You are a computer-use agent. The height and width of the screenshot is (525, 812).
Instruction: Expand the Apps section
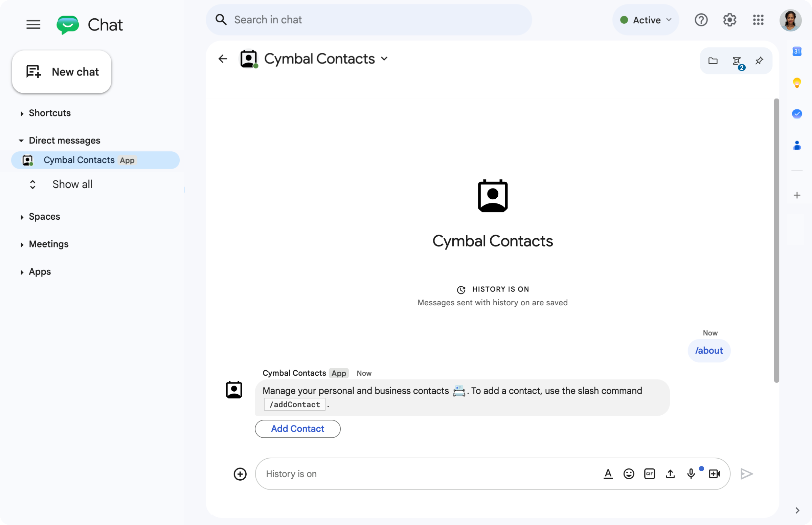[x=22, y=272]
